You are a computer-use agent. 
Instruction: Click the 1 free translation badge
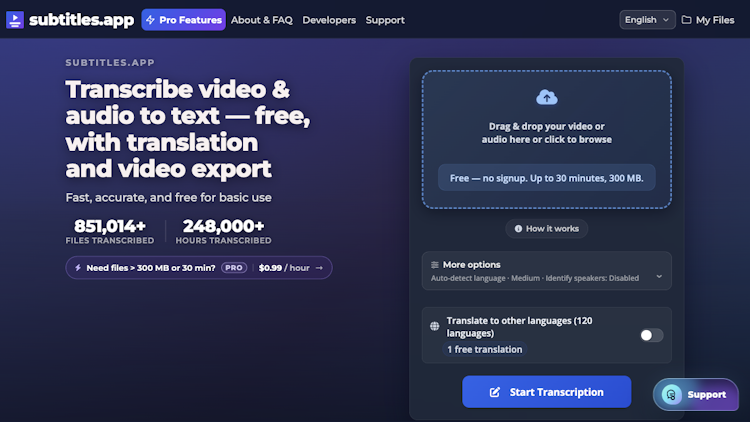pos(485,349)
